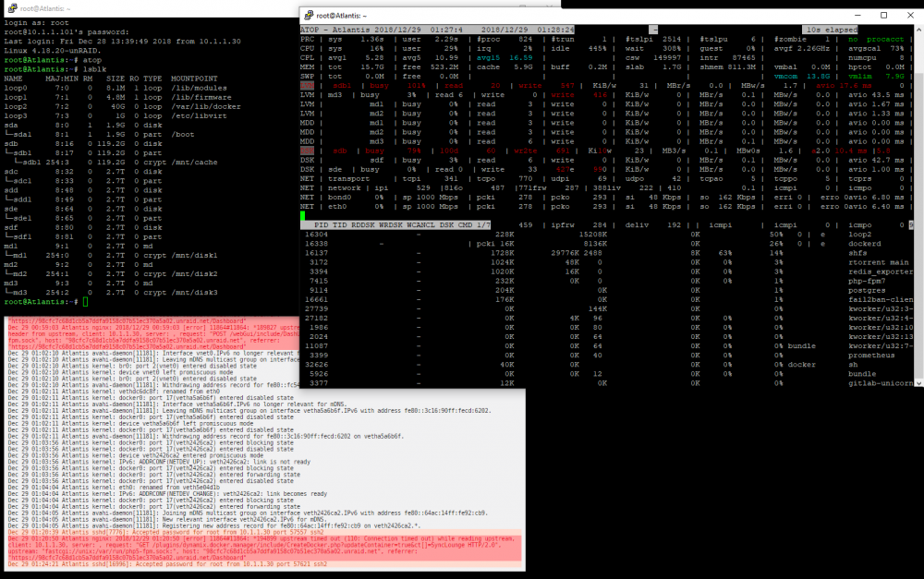924x579 pixels.
Task: Select process name "dockerd" in atop list
Action: 865,244
